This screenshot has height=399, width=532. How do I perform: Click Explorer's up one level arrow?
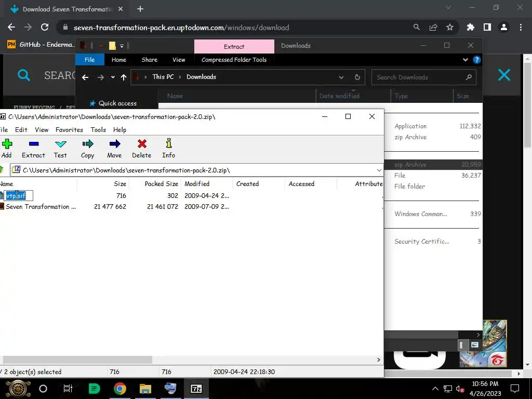tap(124, 77)
